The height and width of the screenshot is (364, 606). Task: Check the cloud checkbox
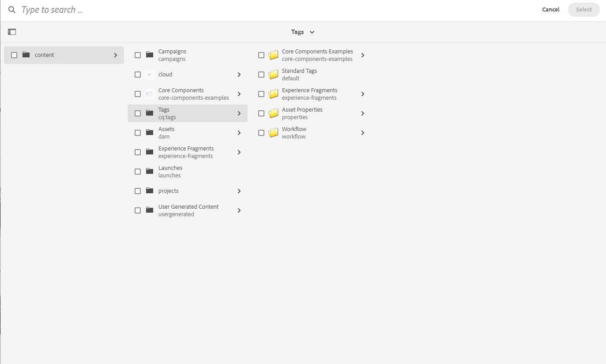(138, 75)
